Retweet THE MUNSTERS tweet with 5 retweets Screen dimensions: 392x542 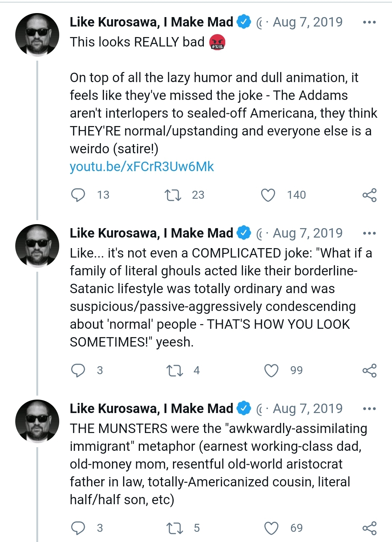[x=174, y=528]
